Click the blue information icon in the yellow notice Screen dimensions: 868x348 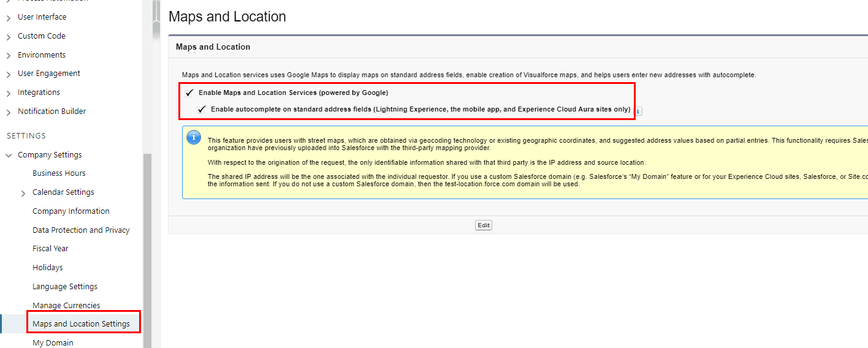pos(194,137)
